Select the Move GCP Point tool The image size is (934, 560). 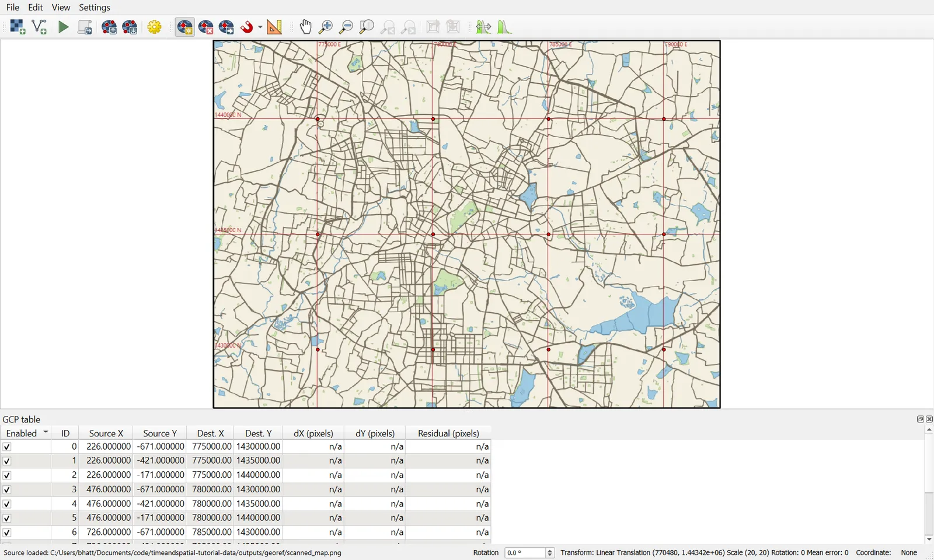(226, 27)
